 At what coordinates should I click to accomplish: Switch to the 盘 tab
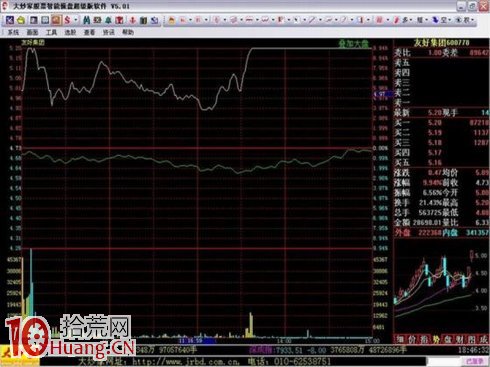pos(448,339)
